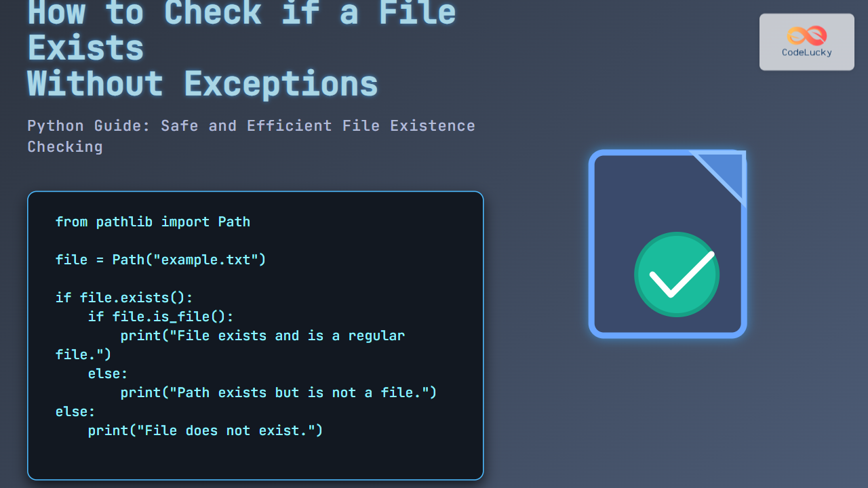Viewport: 868px width, 488px height.
Task: Click the "Without Exceptions" title line
Action: (x=202, y=84)
